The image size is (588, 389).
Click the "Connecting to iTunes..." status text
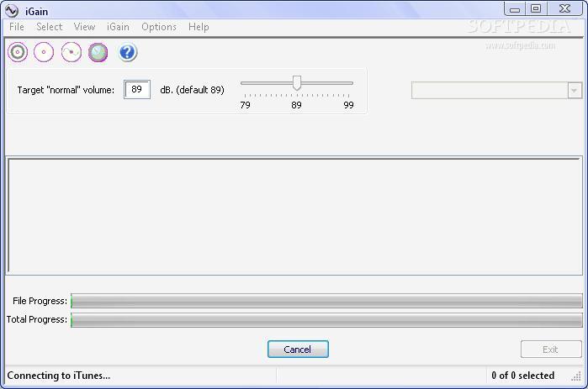pos(59,376)
